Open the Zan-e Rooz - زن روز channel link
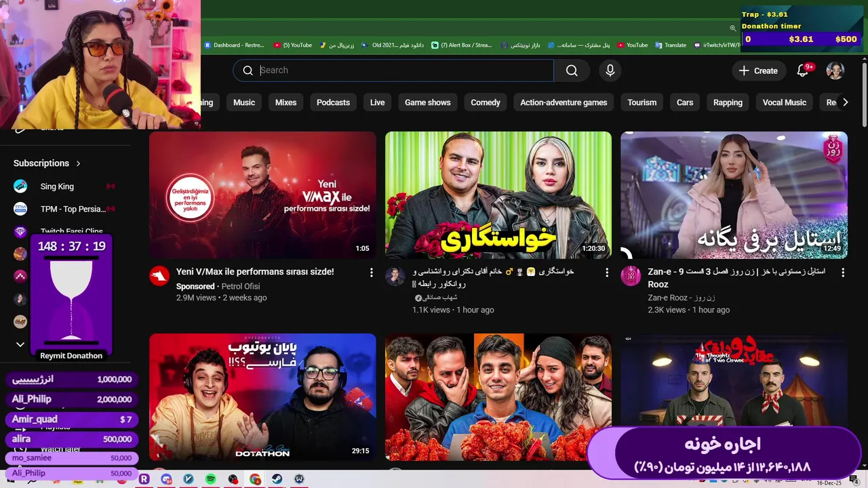The height and width of the screenshot is (488, 868). [x=682, y=298]
